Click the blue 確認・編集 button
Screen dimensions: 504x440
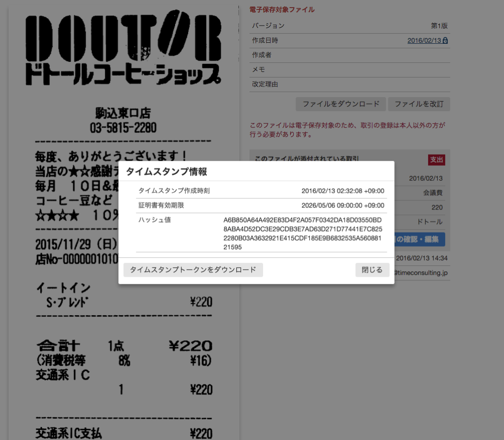coord(420,239)
